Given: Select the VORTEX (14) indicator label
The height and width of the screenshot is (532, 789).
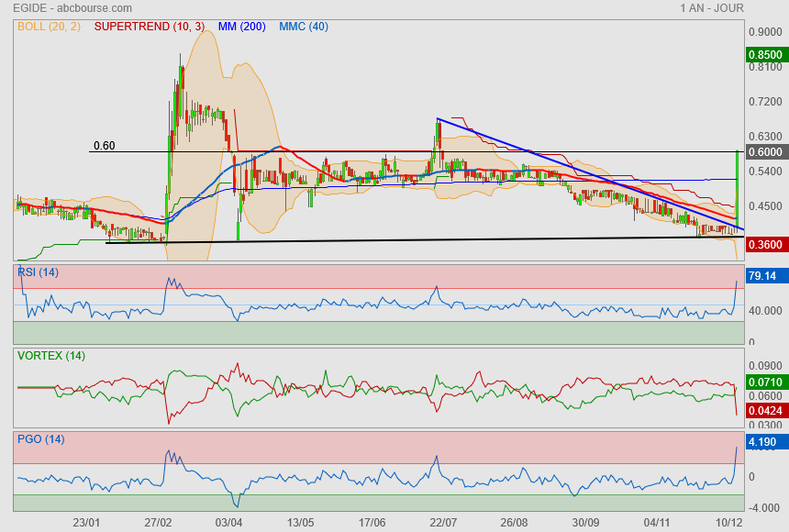Looking at the screenshot, I should point(50,356).
